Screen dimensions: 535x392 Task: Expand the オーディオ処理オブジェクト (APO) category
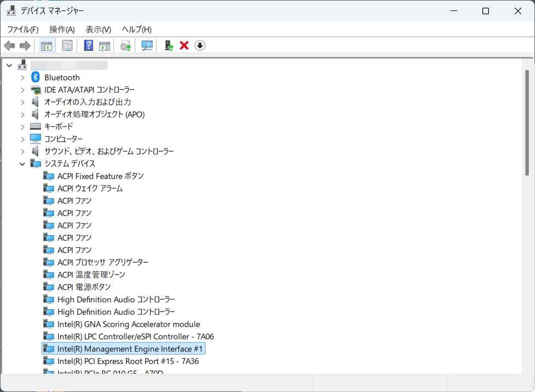pos(22,115)
